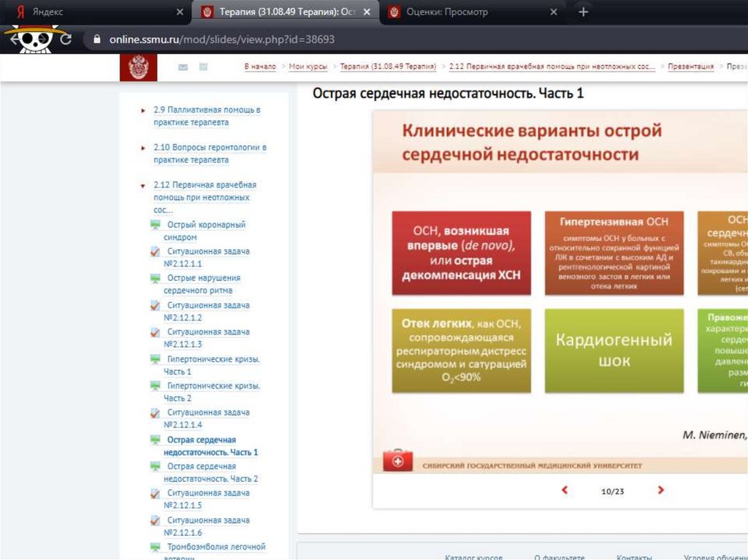Reload the page with browser refresh icon

pos(66,39)
